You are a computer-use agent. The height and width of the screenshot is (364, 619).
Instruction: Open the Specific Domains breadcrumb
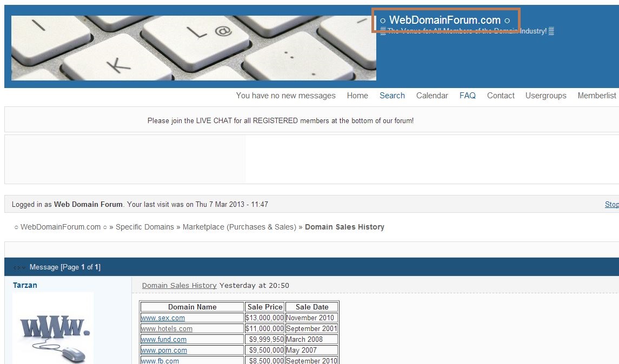(x=144, y=227)
